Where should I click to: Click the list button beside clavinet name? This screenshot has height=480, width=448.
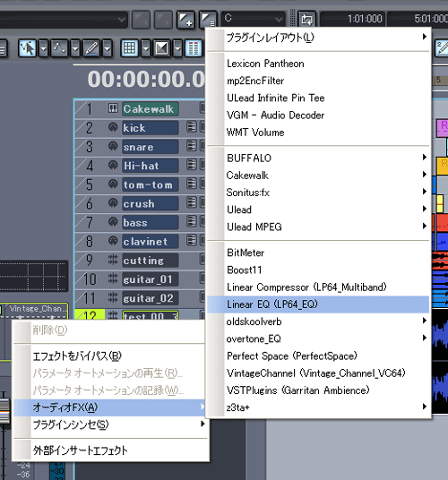(192, 240)
